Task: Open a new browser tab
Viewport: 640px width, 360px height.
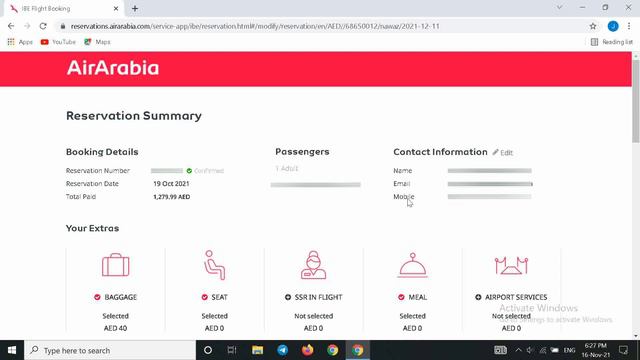Action: tap(135, 9)
